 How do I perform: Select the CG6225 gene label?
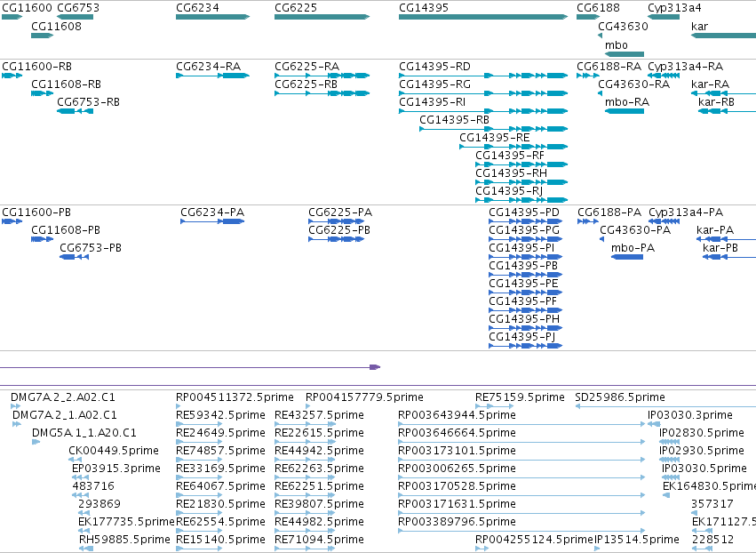(x=296, y=8)
